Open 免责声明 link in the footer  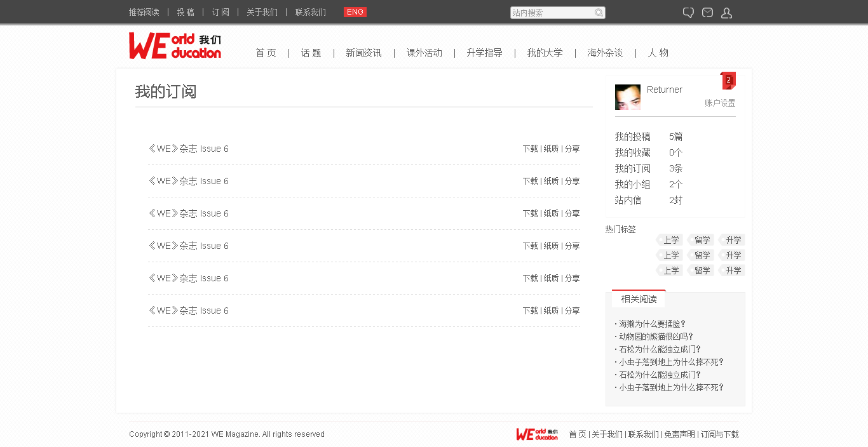pyautogui.click(x=679, y=434)
